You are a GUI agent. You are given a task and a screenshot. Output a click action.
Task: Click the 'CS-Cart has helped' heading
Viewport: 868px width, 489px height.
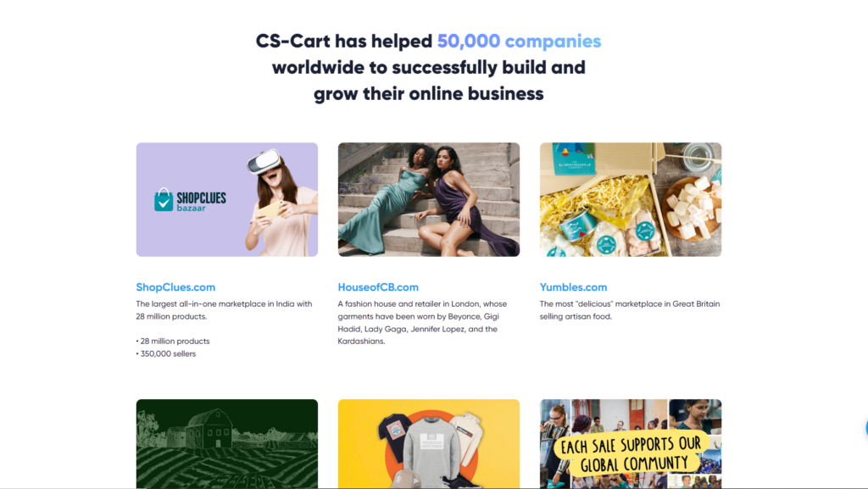(x=344, y=41)
